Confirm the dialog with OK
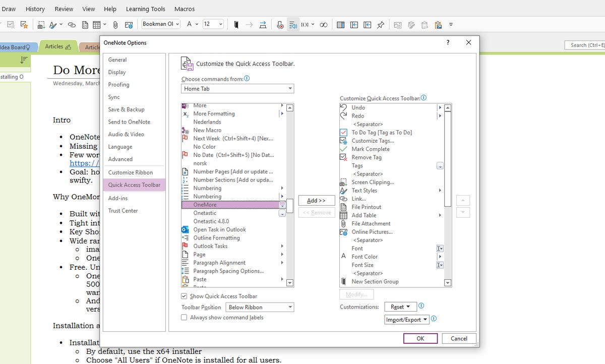The height and width of the screenshot is (364, 605). [x=420, y=338]
